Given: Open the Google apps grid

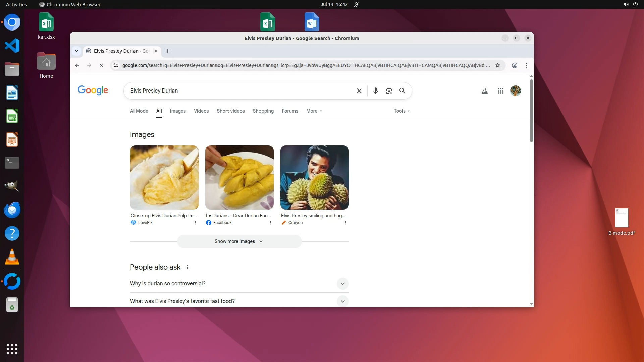Looking at the screenshot, I should coord(500,91).
